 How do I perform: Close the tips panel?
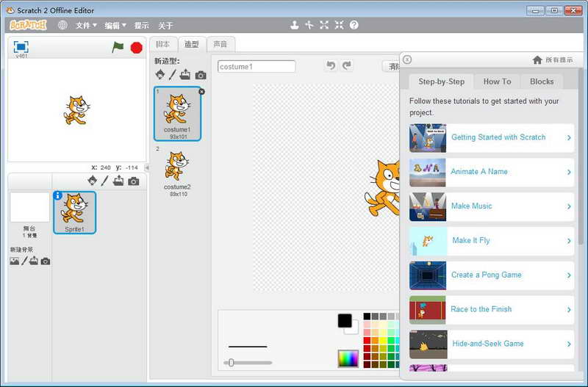click(407, 59)
